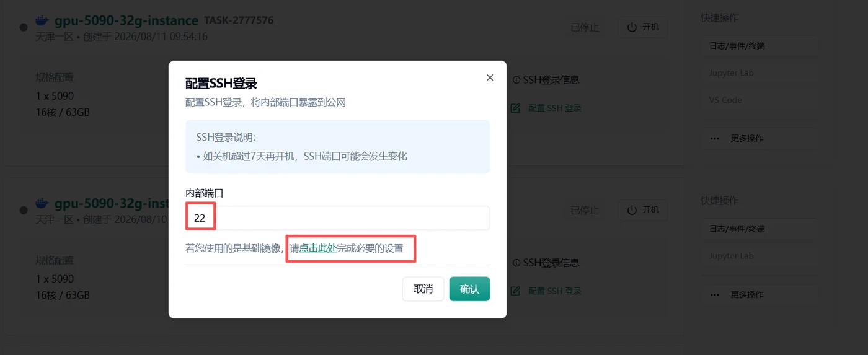Click 开机 button for TASK-2777576 instance
This screenshot has width=868, height=355.
click(x=643, y=27)
